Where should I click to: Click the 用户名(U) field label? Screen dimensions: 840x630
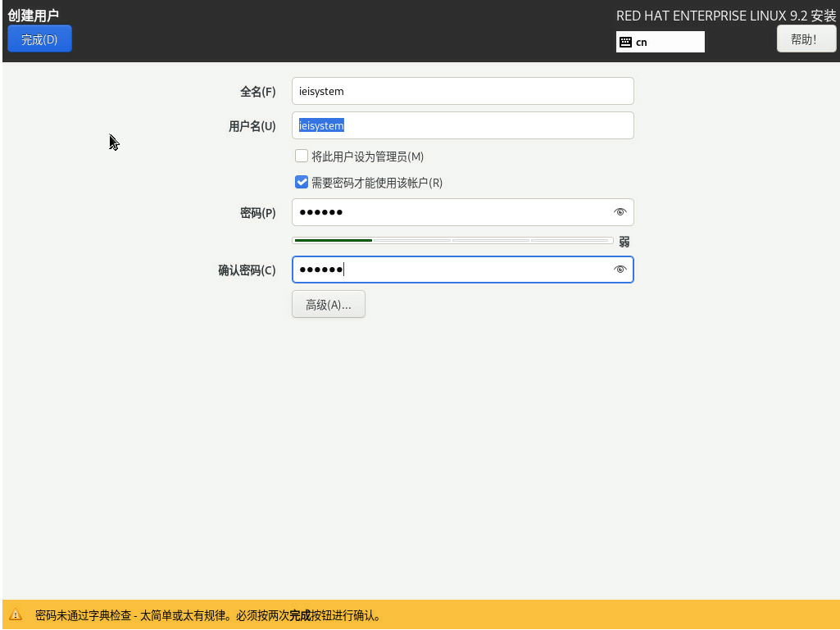252,126
